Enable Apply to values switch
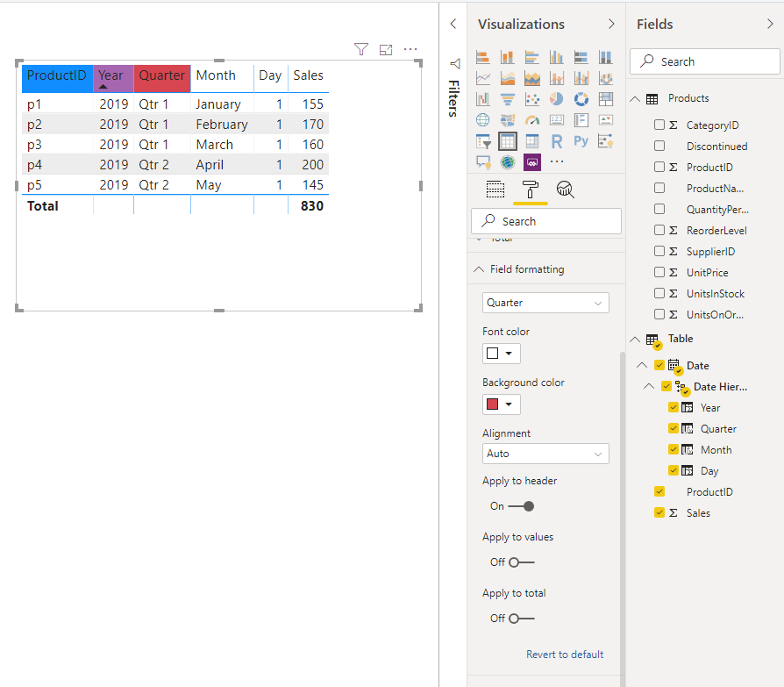This screenshot has height=687, width=784. (x=521, y=562)
